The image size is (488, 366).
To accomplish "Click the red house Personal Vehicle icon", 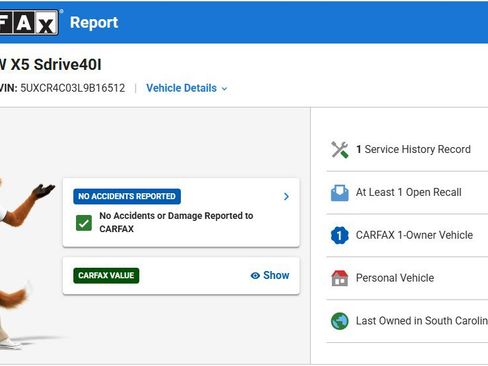I will (340, 278).
